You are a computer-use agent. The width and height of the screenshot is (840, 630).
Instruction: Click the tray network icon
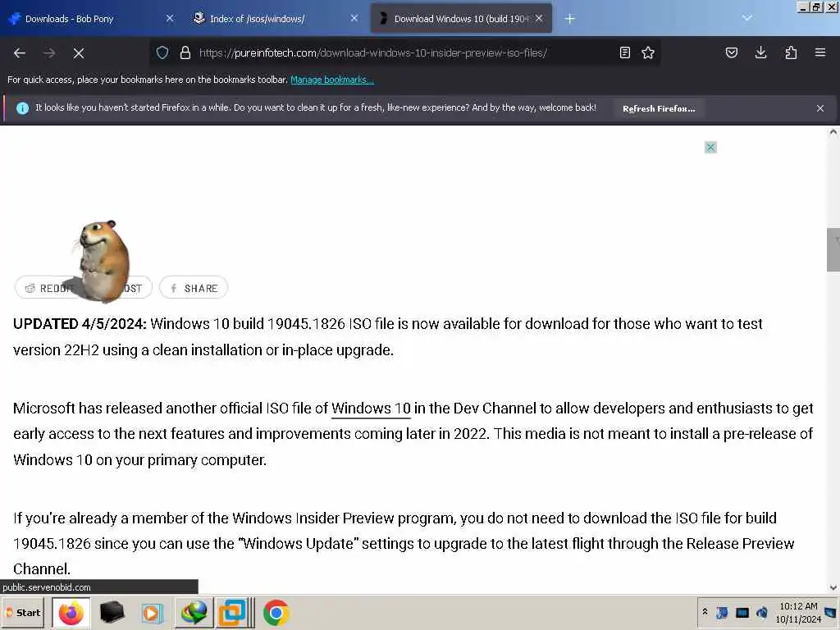[722, 612]
